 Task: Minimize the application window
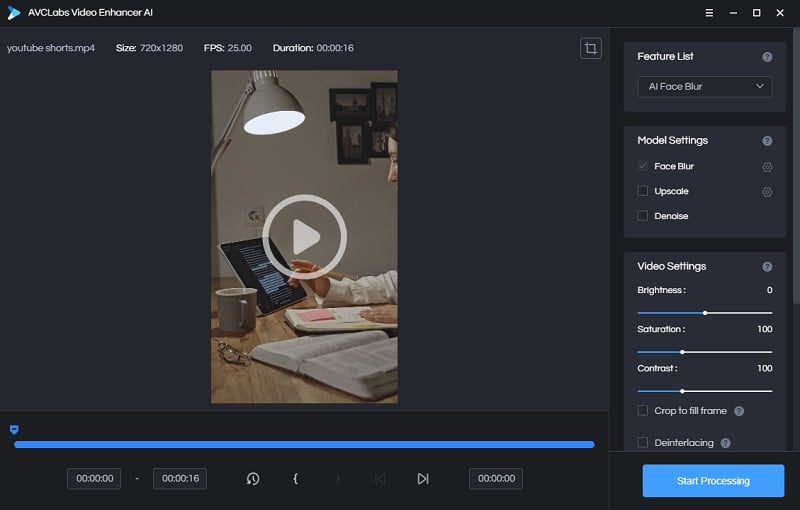(733, 13)
